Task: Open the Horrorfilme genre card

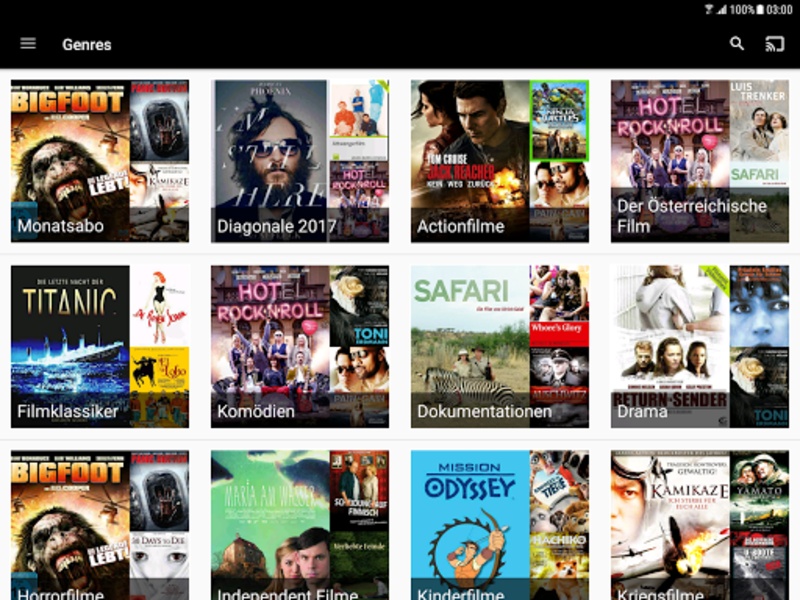Action: click(x=100, y=525)
